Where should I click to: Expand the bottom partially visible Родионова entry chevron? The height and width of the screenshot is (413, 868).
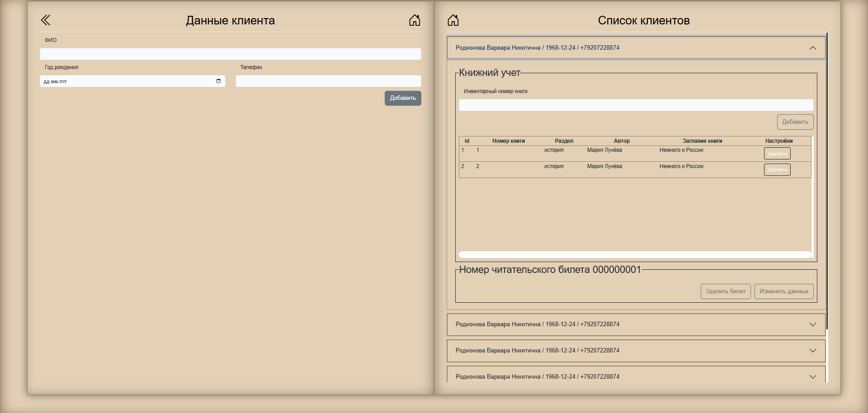tap(812, 377)
